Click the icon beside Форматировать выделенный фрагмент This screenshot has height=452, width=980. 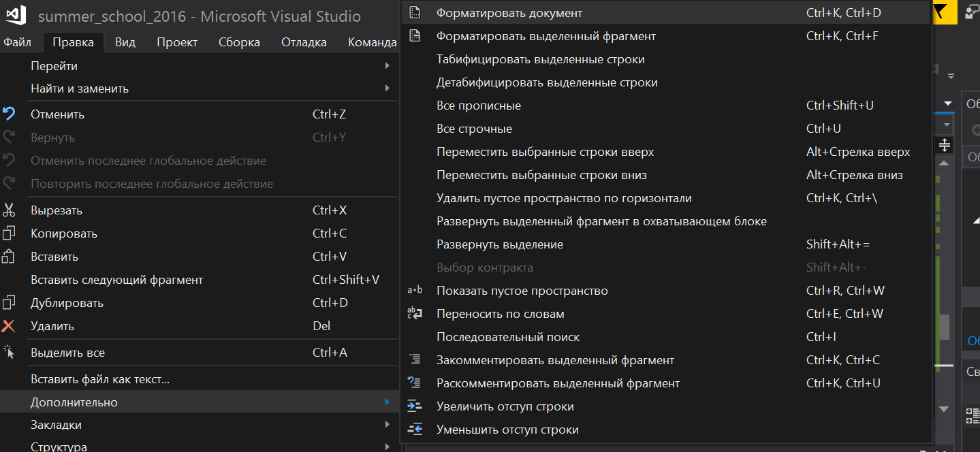(x=414, y=36)
